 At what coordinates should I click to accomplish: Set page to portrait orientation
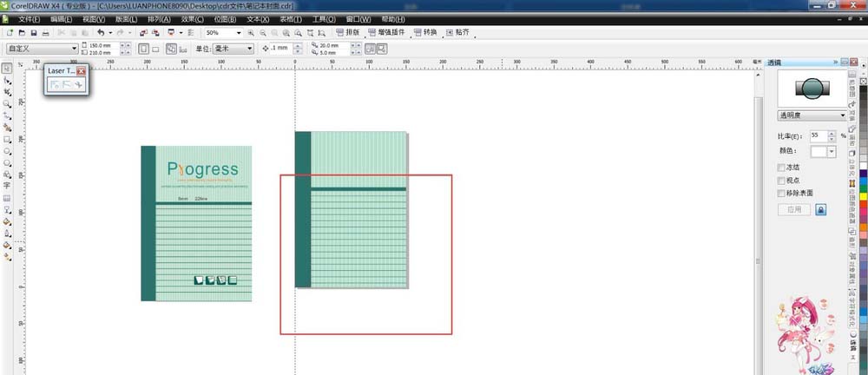[143, 49]
